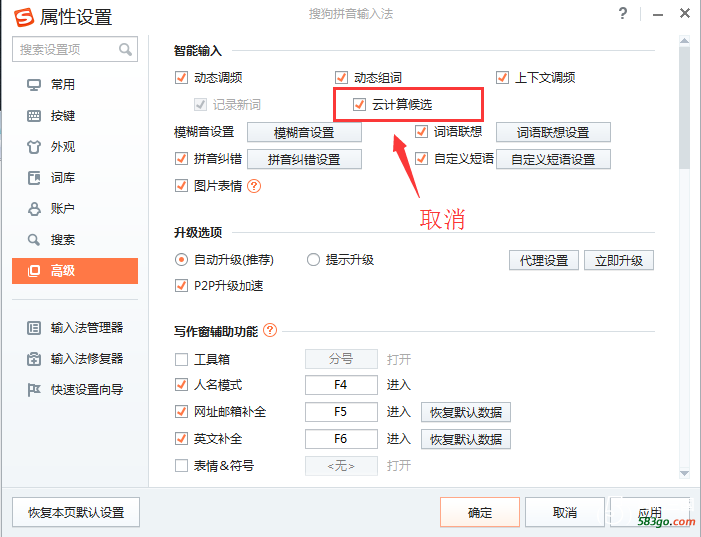The width and height of the screenshot is (701, 537).
Task: Click the vertical scrollbar thumb
Action: pyautogui.click(x=684, y=107)
